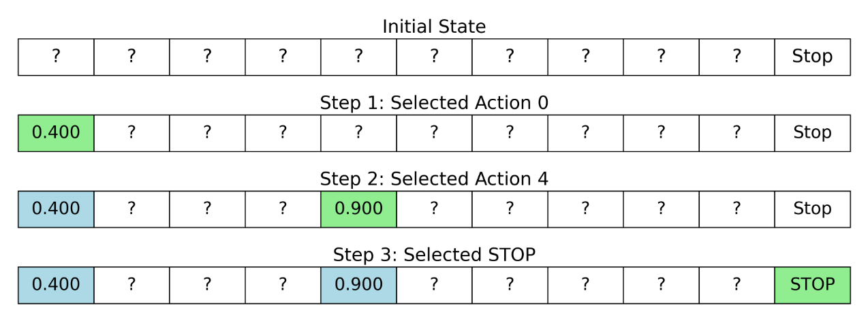
Task: Select the blue 0.400 cell in Step 2
Action: [56, 209]
